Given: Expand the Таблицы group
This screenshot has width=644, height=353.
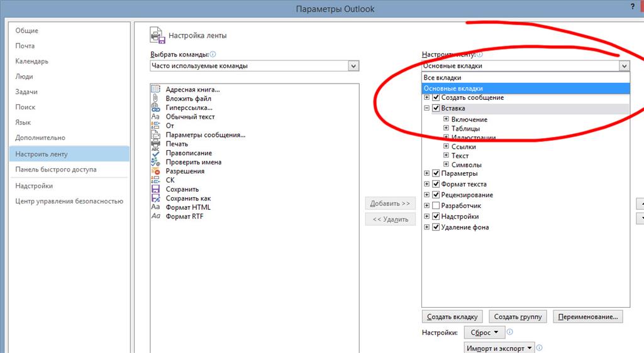Looking at the screenshot, I should pyautogui.click(x=446, y=128).
